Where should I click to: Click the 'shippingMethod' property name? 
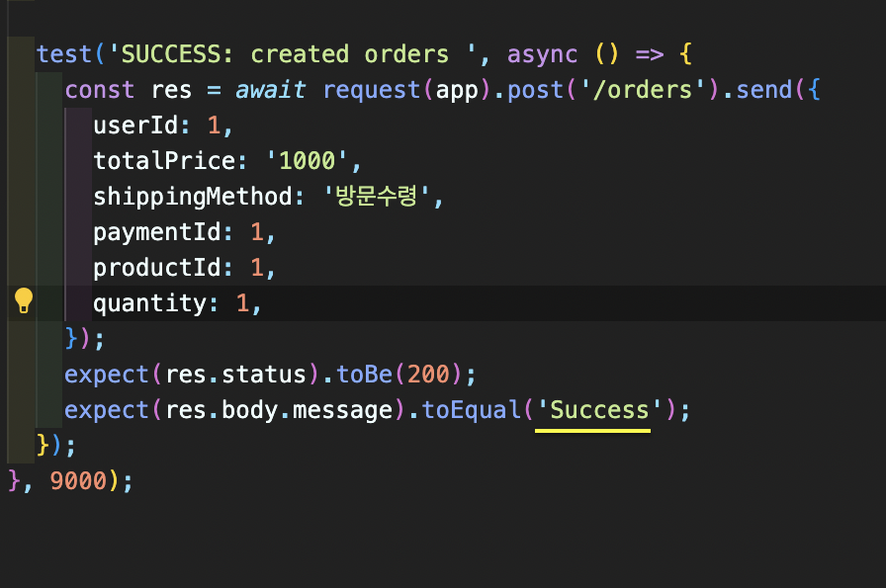tap(193, 197)
